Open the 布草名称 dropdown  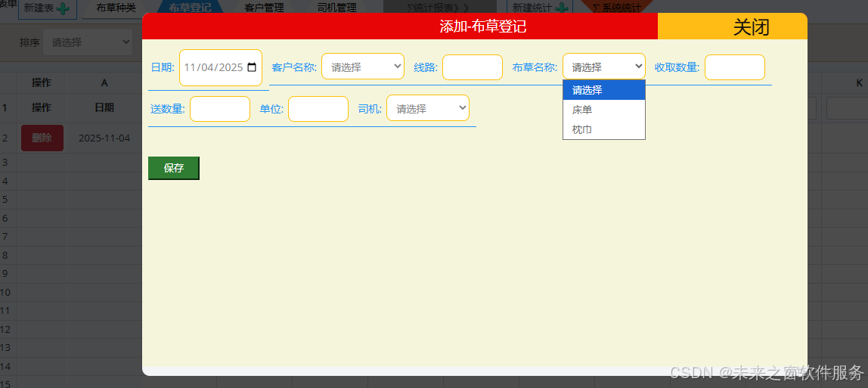coord(604,67)
